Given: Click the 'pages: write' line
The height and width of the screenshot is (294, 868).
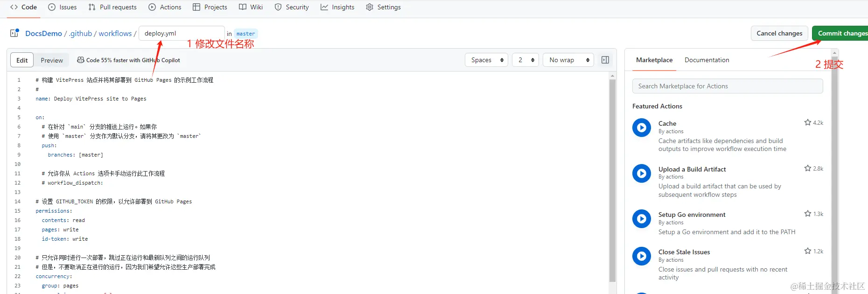Looking at the screenshot, I should pyautogui.click(x=60, y=229).
